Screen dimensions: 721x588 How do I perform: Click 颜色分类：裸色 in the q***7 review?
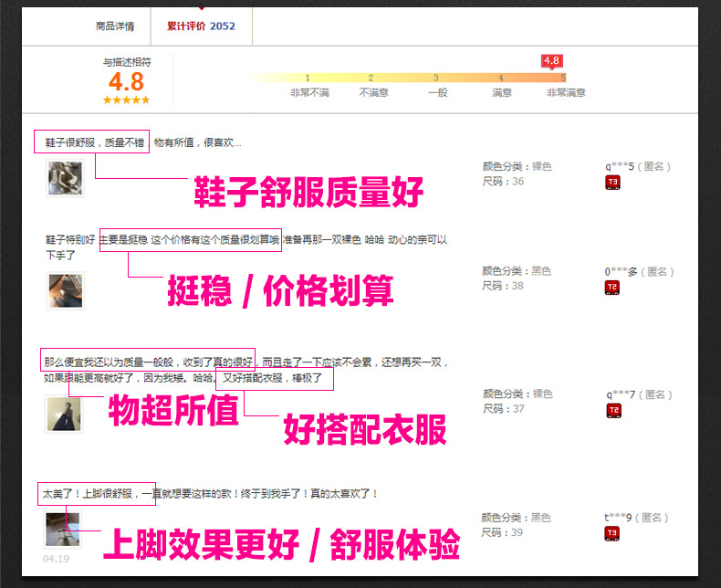[517, 394]
